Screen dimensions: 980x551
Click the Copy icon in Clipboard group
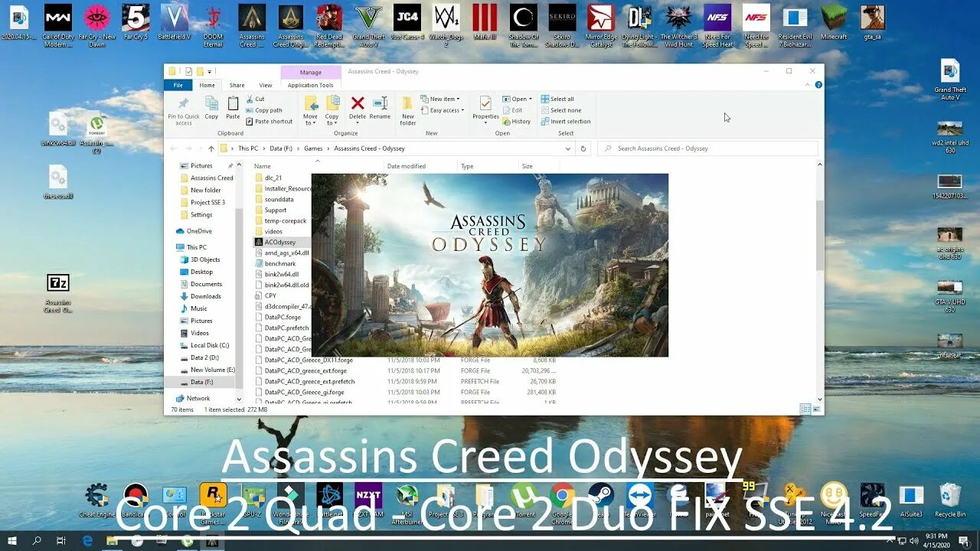(211, 104)
